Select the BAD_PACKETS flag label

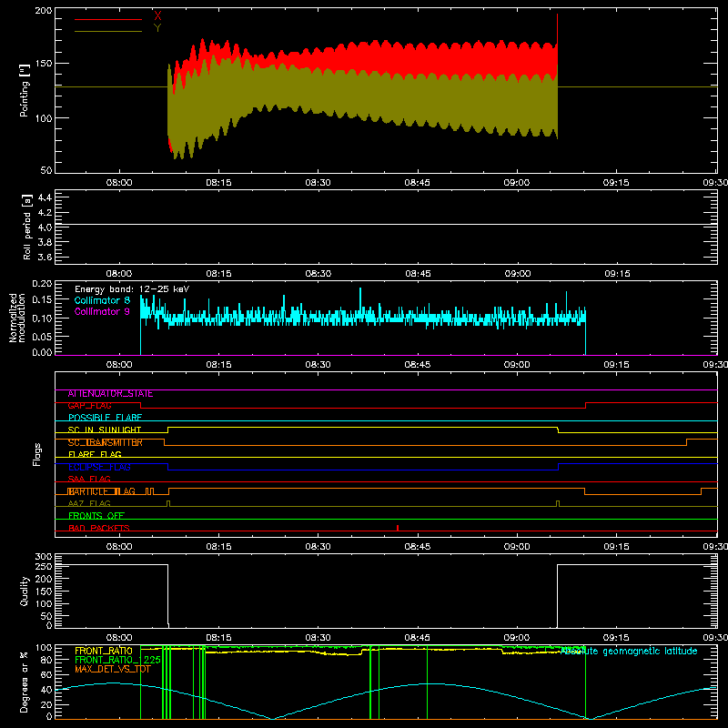pos(99,528)
